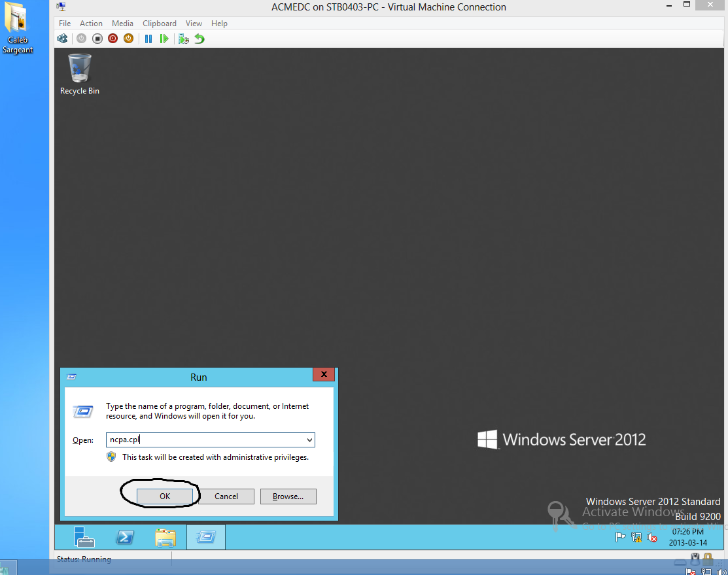728x575 pixels.
Task: Minimize the Virtual Machine Connection window
Action: 668,6
